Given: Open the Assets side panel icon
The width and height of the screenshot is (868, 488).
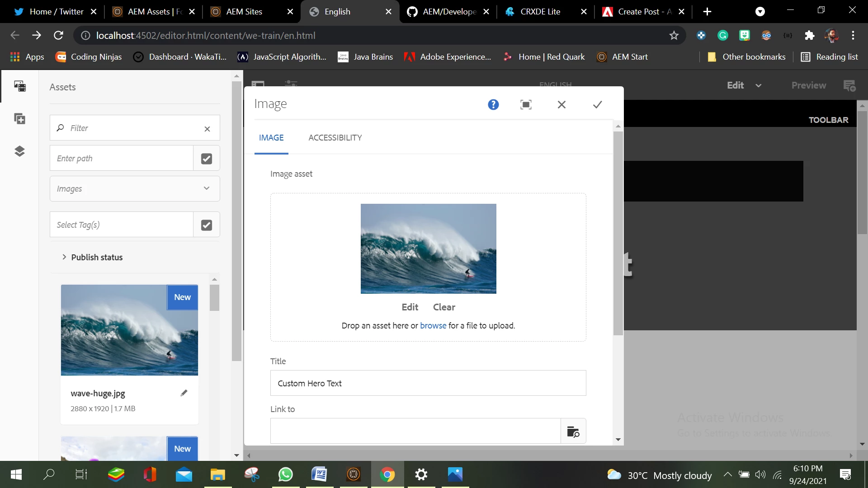Looking at the screenshot, I should [x=20, y=86].
